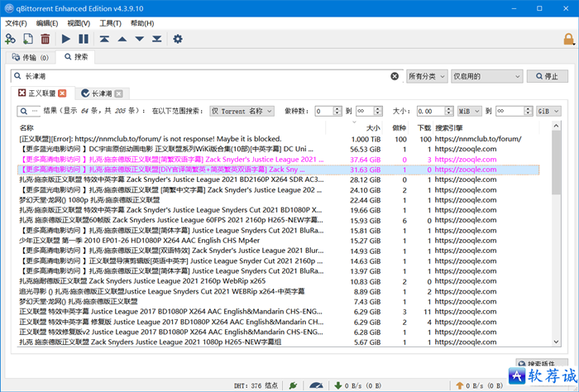Screen dimensions: 579x392
Task: Open options gear icon
Action: point(178,39)
